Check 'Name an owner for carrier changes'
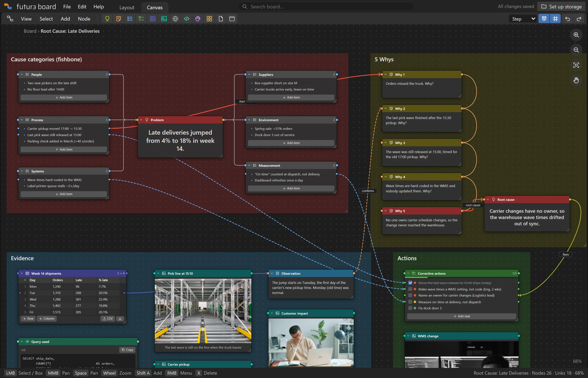The height and width of the screenshot is (378, 588). 410,295
